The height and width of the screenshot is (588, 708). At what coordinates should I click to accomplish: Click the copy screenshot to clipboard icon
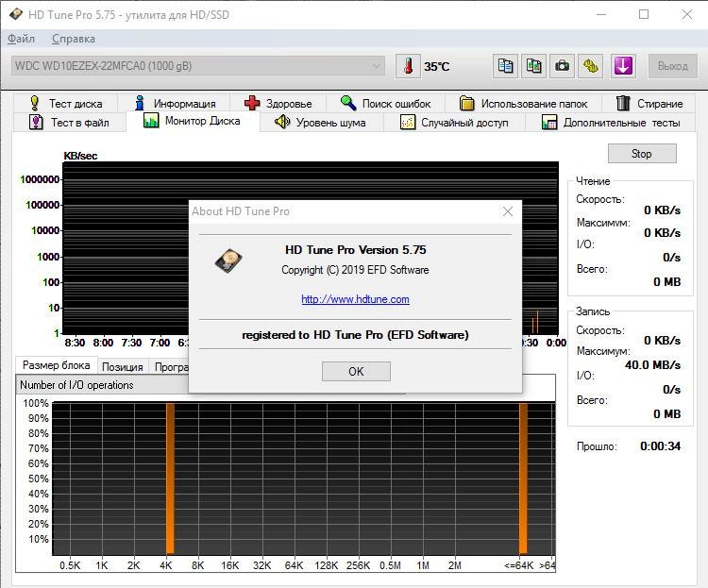533,66
